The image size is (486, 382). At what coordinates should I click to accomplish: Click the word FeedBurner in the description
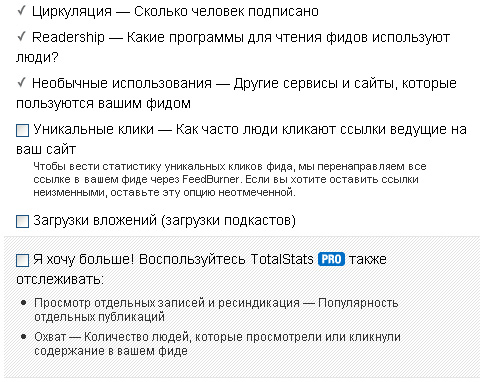[x=211, y=179]
